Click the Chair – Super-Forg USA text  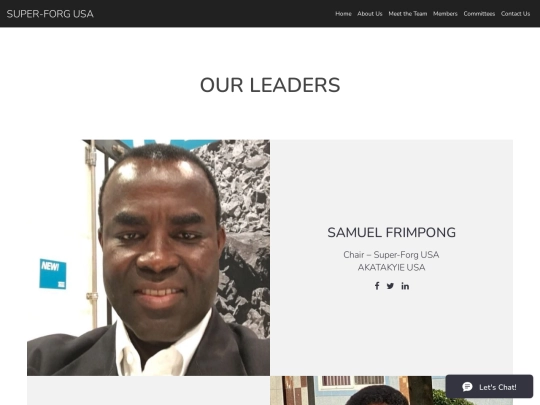click(391, 255)
